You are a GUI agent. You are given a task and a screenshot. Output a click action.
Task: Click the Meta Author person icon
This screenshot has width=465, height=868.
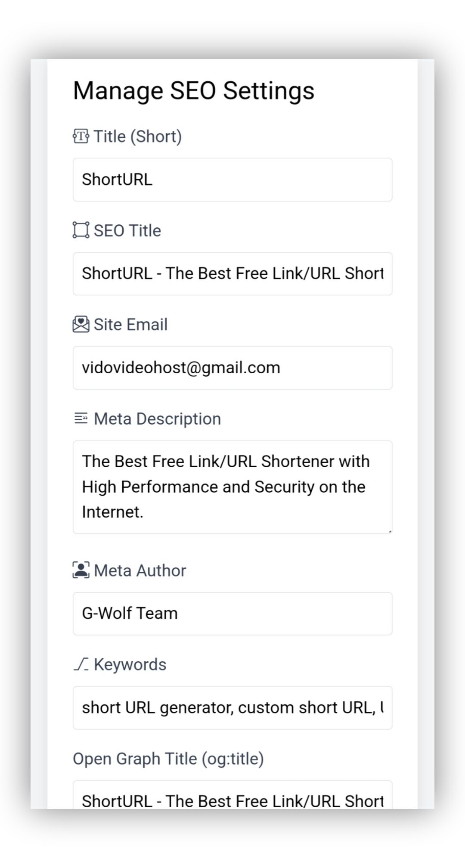[81, 570]
